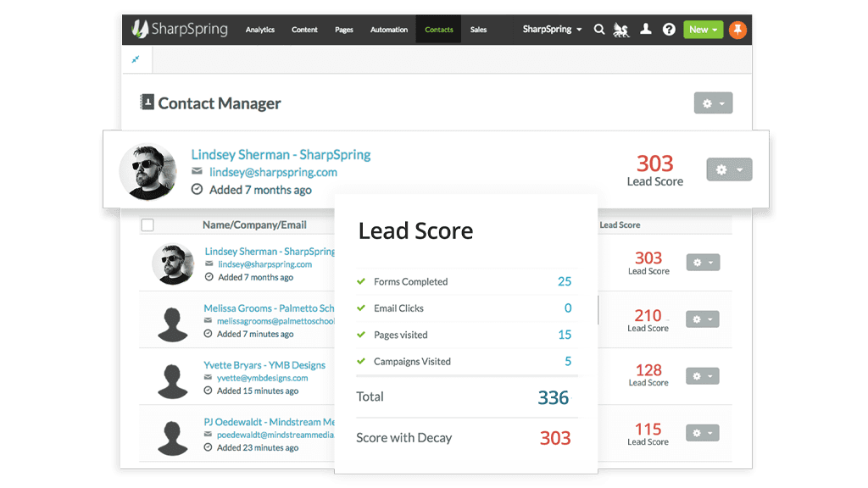Open gear dropdown for 303 score row
The height and width of the screenshot is (488, 868).
[x=703, y=263]
